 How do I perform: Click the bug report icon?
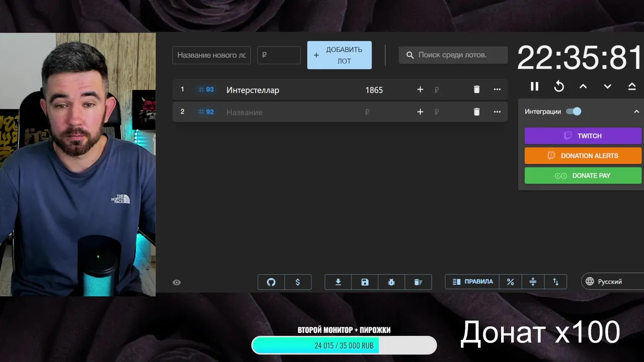pos(391,282)
